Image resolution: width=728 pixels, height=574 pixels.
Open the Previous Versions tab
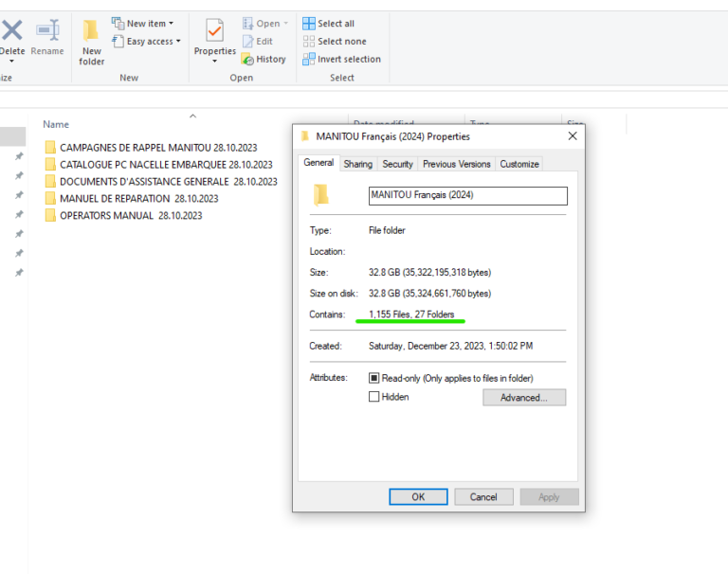click(456, 164)
